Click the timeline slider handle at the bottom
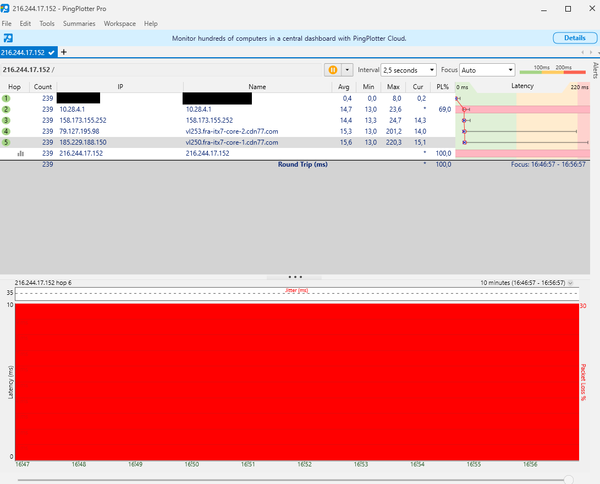 pos(569,480)
